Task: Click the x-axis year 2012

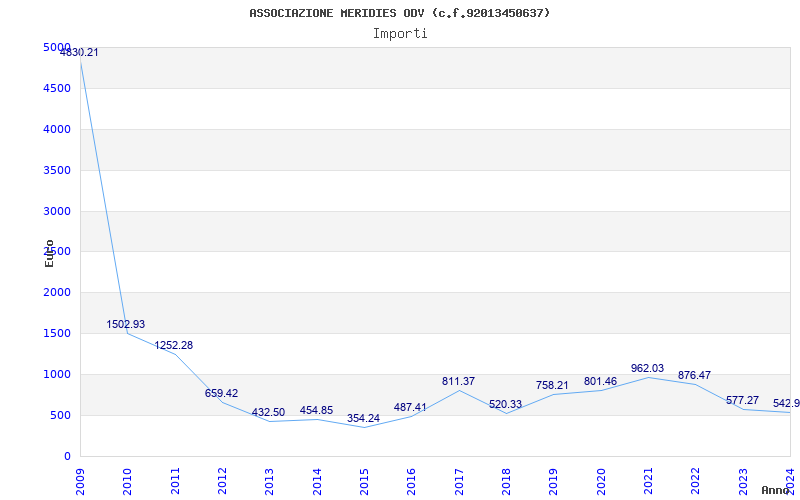Action: click(x=222, y=482)
